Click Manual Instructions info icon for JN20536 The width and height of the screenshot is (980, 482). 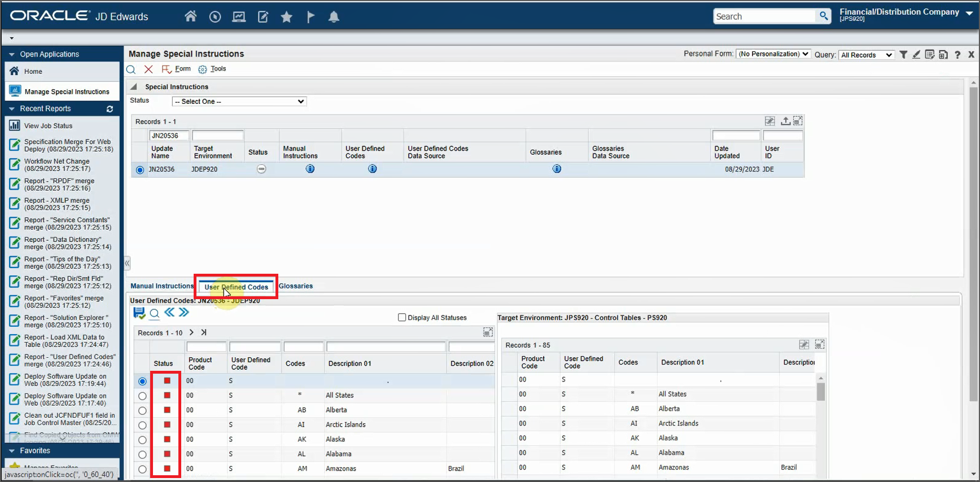310,169
